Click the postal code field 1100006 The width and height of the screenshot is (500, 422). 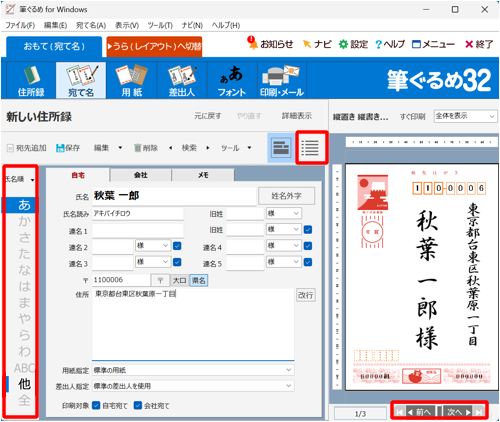point(121,280)
